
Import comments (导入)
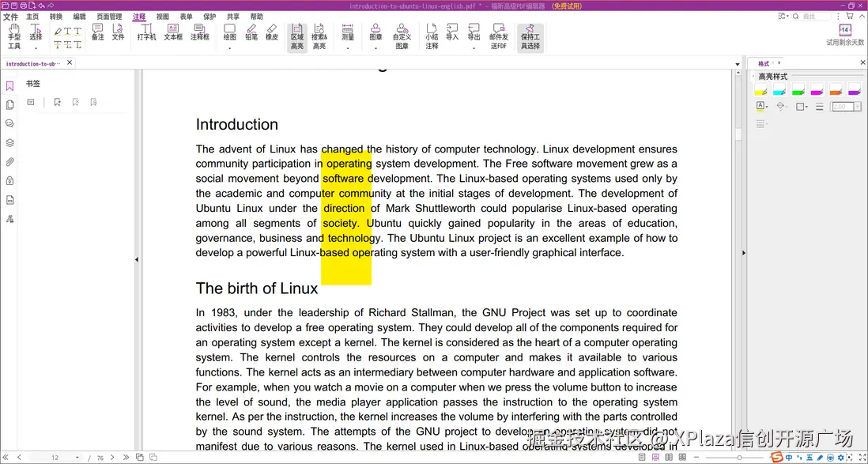click(452, 32)
